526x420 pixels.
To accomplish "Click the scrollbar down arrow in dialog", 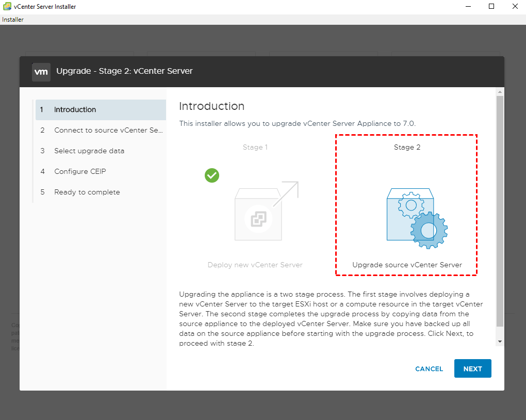I will pos(500,342).
